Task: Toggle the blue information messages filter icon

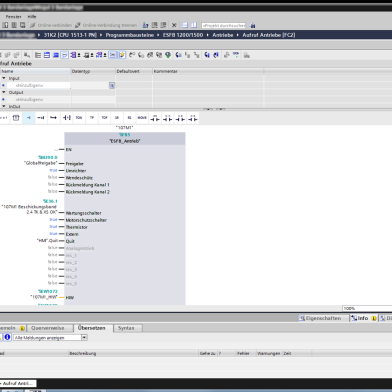Action: tap(7, 337)
